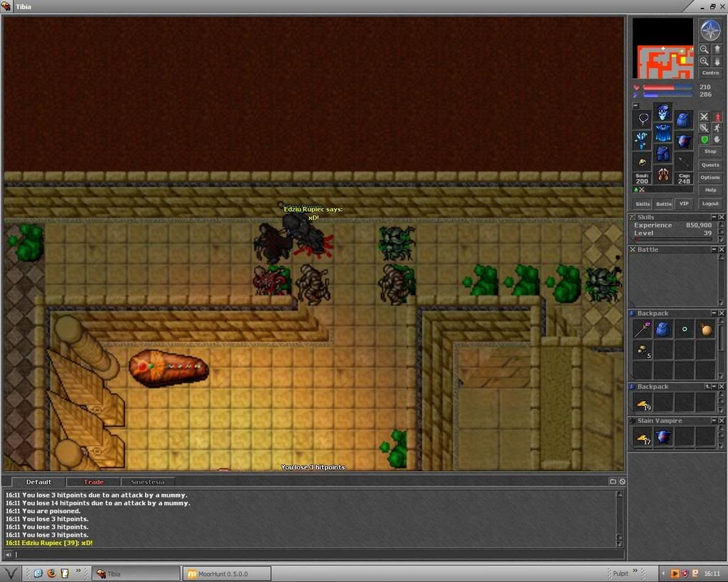
Task: Click the level progress bar in Skills
Action: click(673, 239)
